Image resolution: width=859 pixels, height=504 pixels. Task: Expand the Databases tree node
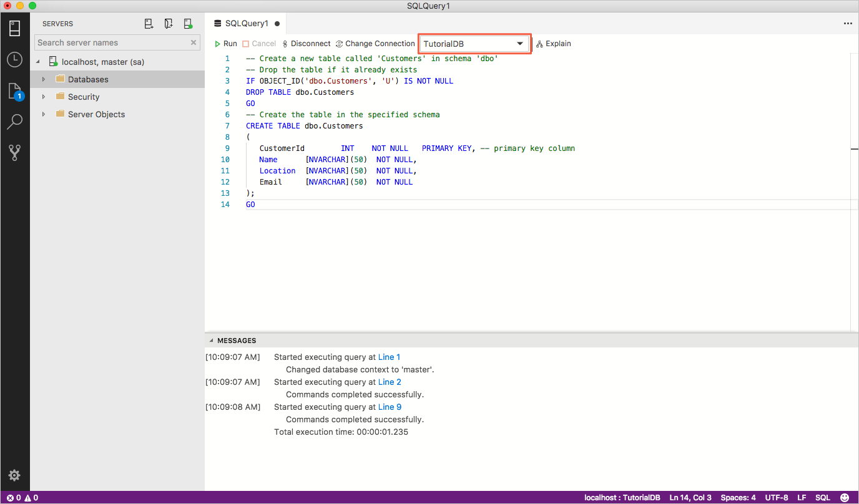click(x=44, y=79)
